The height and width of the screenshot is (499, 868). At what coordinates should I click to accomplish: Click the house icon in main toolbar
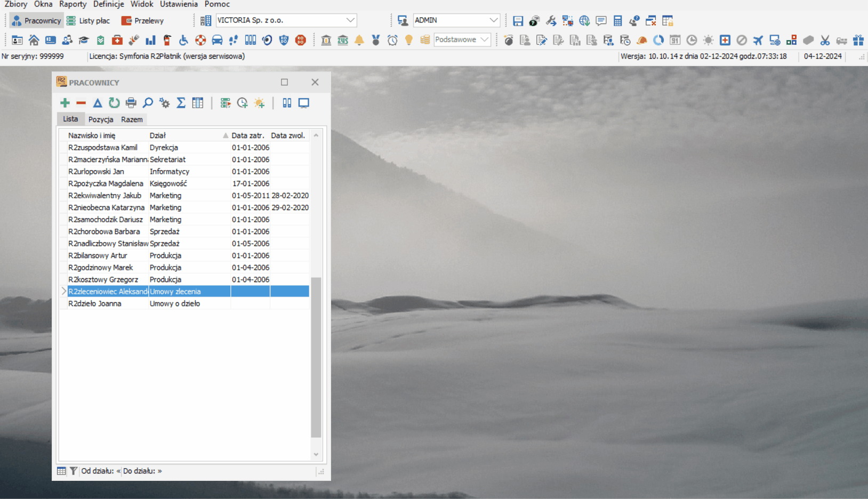coord(34,40)
